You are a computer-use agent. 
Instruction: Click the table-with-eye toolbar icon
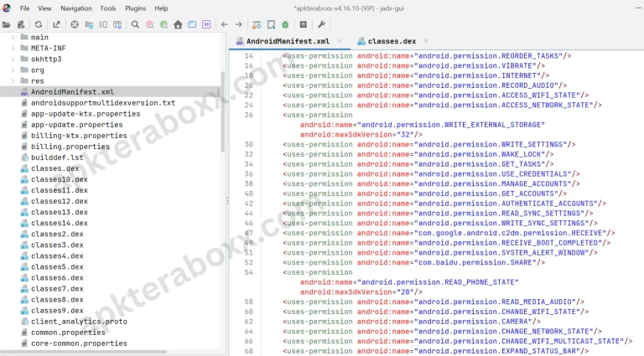tap(117, 24)
